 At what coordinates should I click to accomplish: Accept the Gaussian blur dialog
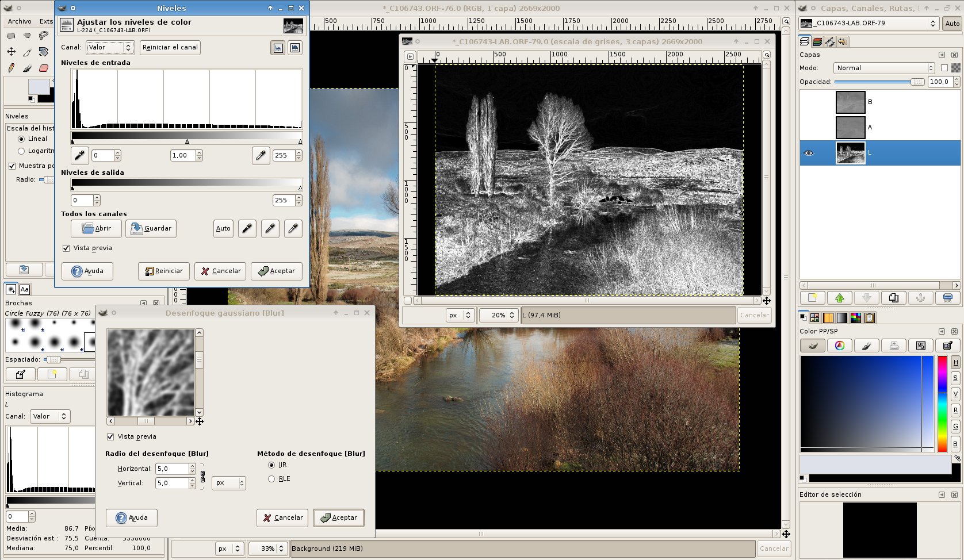tap(339, 517)
